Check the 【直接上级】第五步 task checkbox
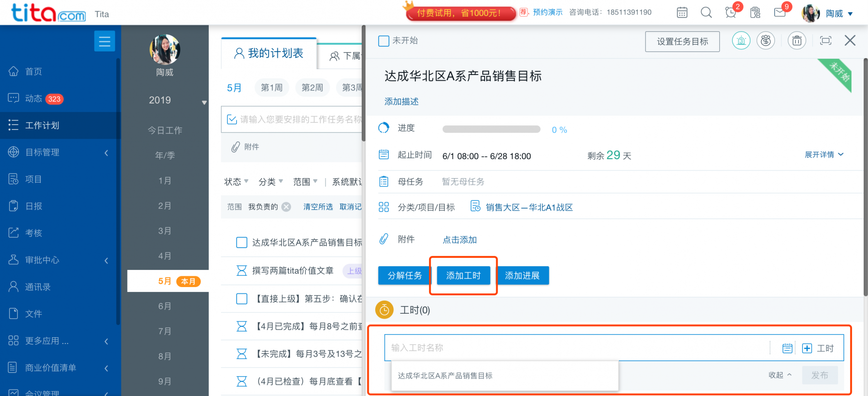Image resolution: width=868 pixels, height=396 pixels. tap(241, 299)
